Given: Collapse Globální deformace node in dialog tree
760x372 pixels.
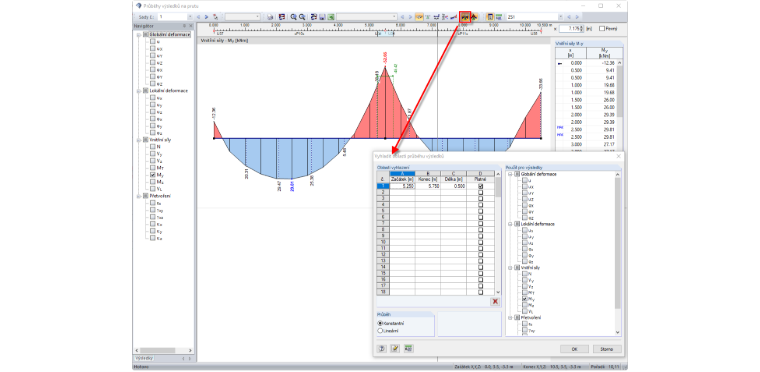Looking at the screenshot, I should click(x=510, y=174).
